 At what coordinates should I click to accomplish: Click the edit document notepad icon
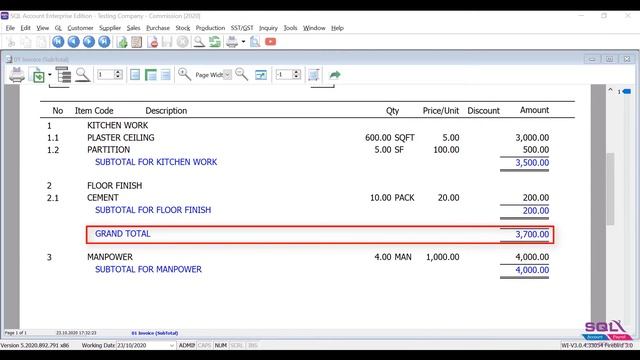click(x=137, y=42)
